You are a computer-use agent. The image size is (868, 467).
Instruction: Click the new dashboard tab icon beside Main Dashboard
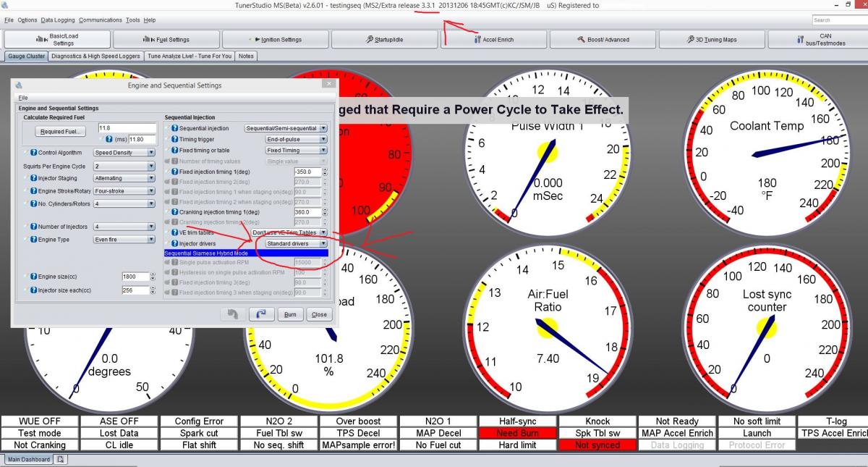coord(60,459)
